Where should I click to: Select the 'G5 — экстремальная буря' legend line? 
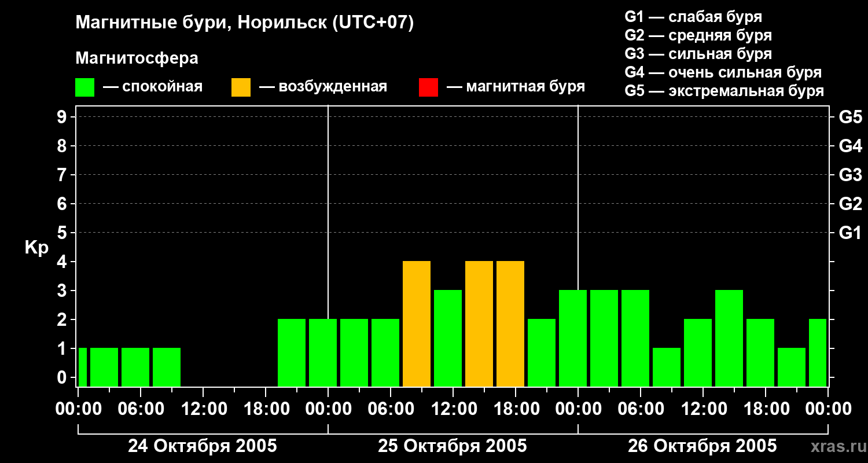coord(724,91)
